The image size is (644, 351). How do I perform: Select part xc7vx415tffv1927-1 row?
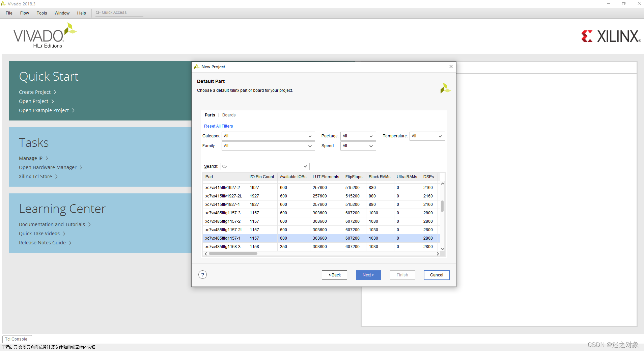click(321, 205)
